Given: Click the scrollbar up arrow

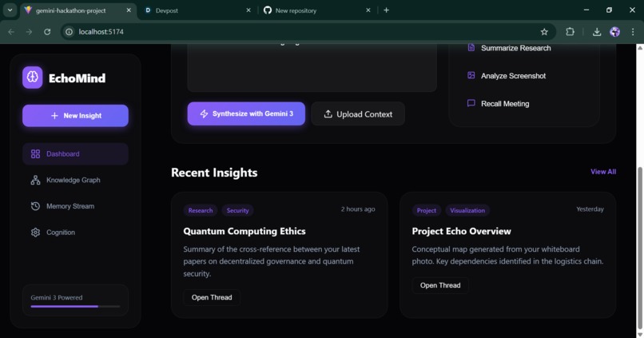Looking at the screenshot, I should pyautogui.click(x=640, y=48).
